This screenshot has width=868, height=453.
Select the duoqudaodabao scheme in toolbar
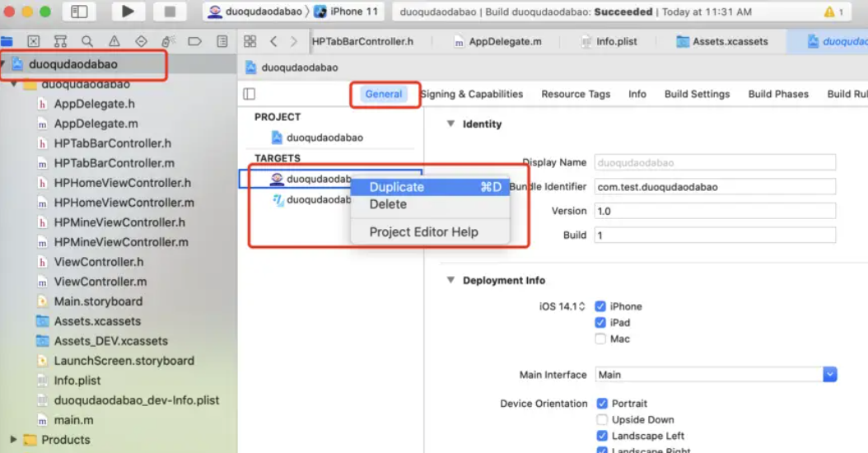coord(254,12)
